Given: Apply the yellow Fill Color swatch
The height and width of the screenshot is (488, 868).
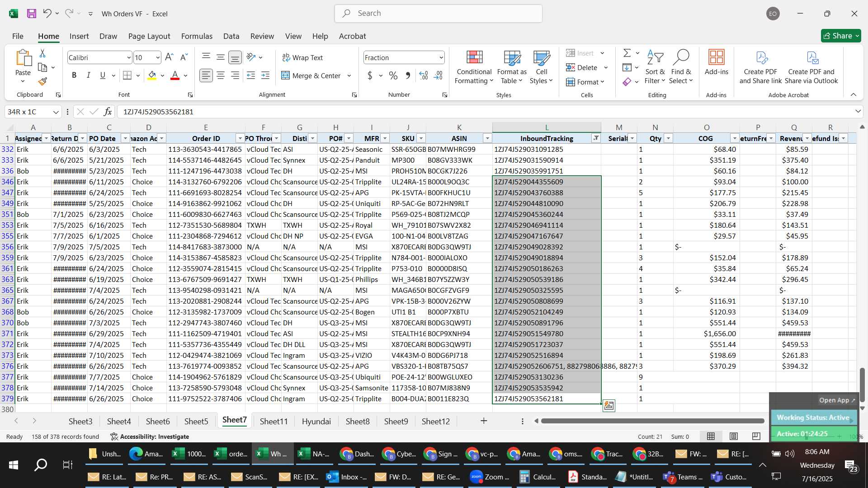Looking at the screenshot, I should (x=152, y=75).
